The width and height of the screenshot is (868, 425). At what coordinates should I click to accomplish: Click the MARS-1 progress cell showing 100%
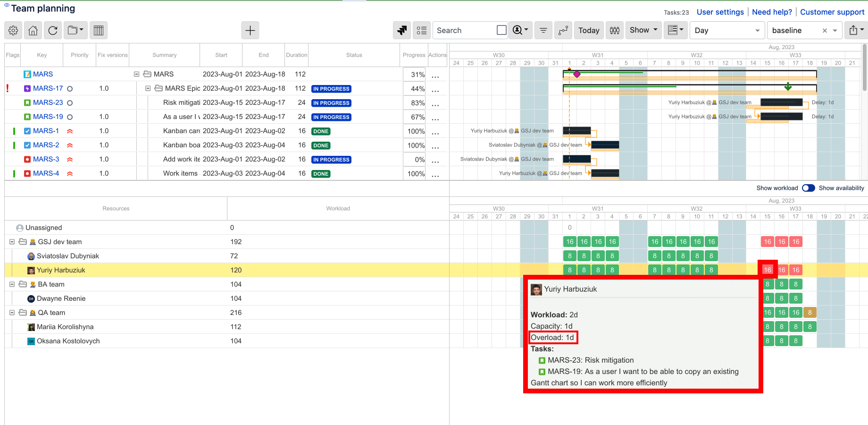pyautogui.click(x=415, y=131)
